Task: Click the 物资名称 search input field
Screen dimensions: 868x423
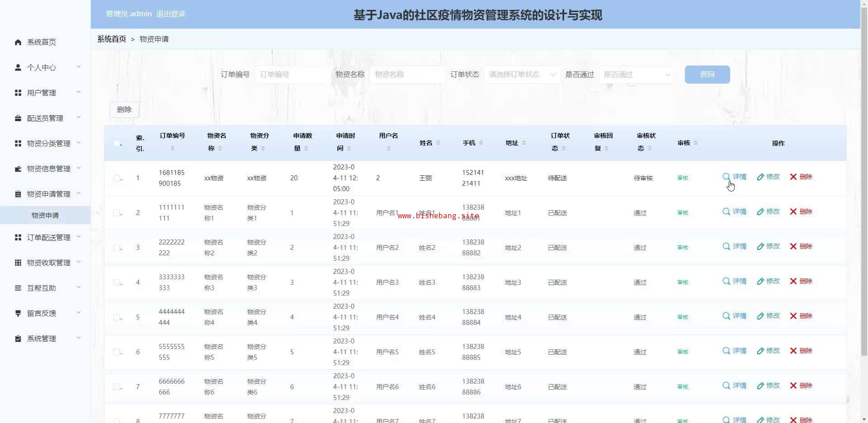Action: click(x=407, y=75)
